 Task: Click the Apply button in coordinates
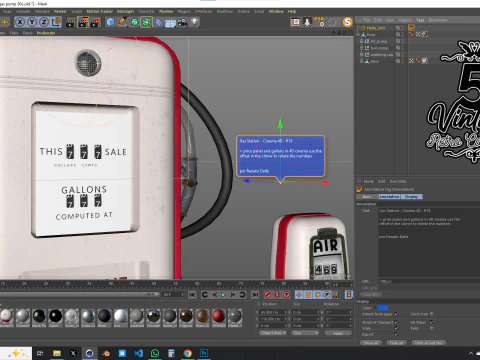click(338, 333)
